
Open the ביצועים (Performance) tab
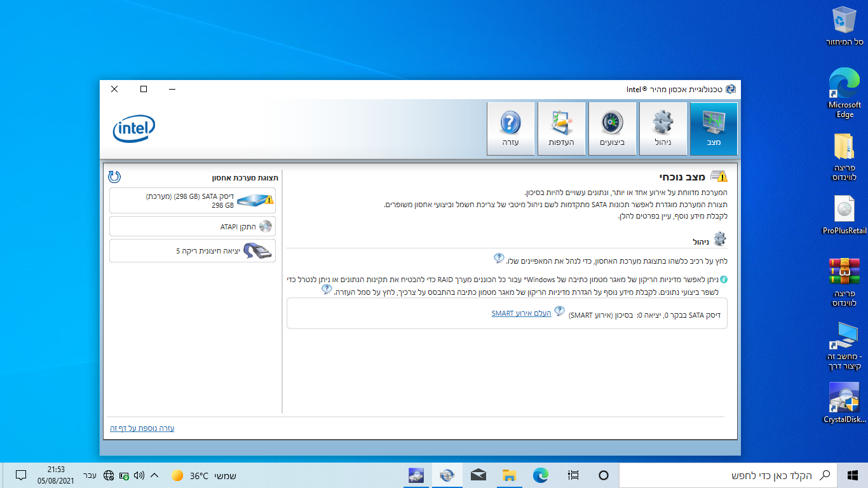[x=612, y=129]
